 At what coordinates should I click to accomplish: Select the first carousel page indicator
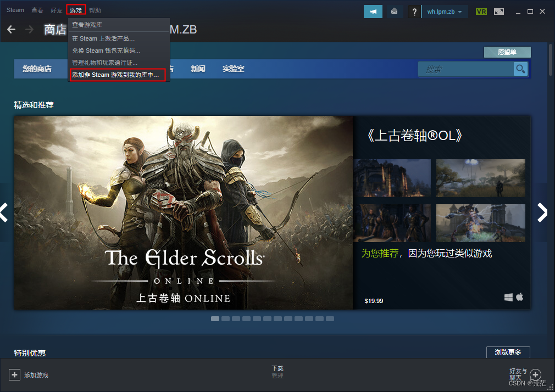pyautogui.click(x=215, y=319)
